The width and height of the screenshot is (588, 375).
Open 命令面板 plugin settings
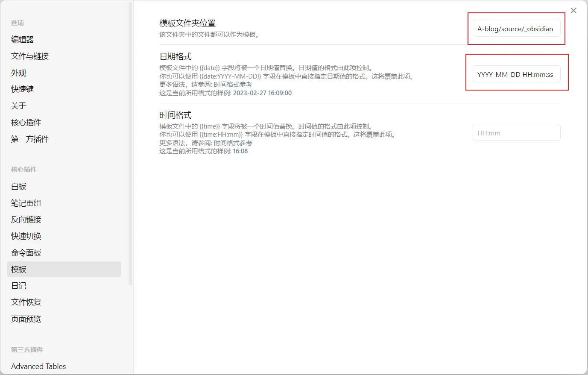click(26, 253)
